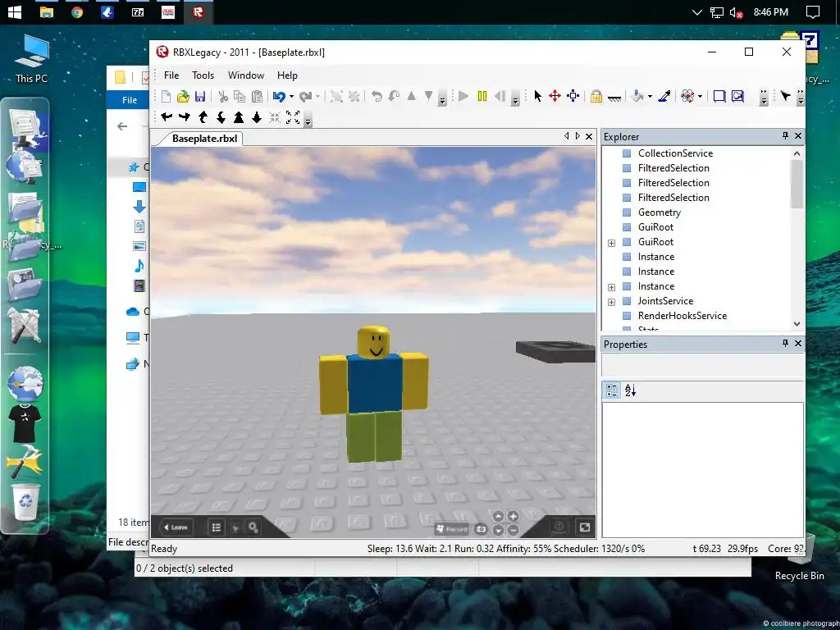The image size is (840, 630).
Task: Open the Windows Start menu
Action: 15,11
